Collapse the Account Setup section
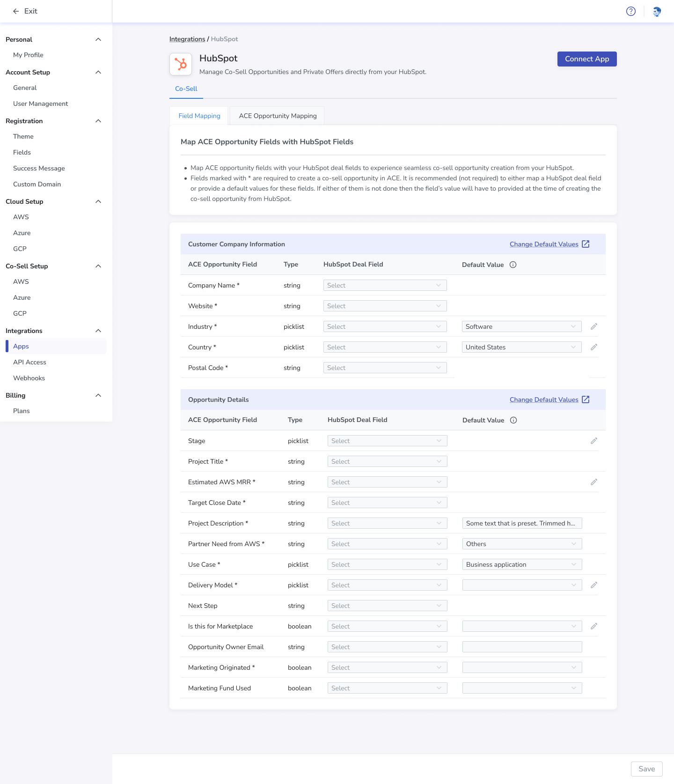Screen dimensions: 674x784 coord(98,72)
